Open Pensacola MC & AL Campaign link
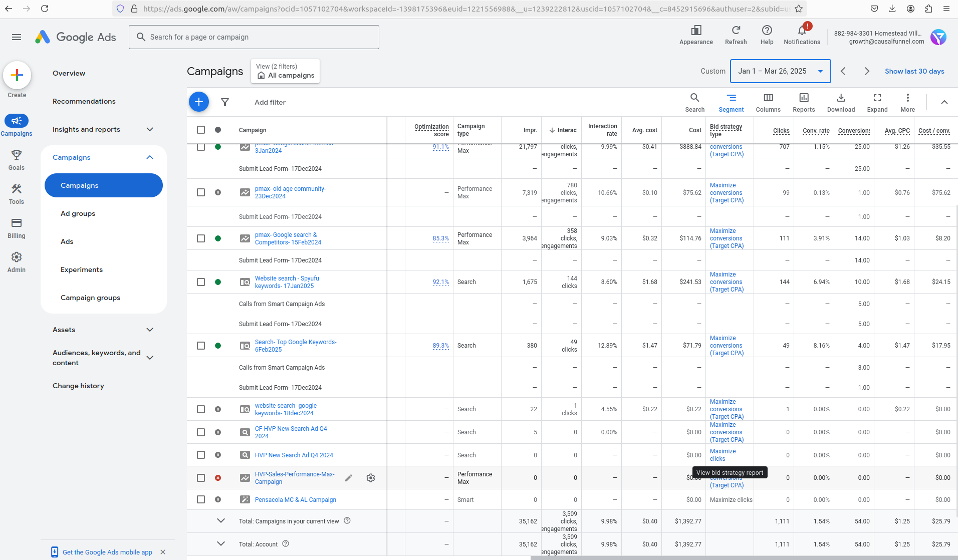This screenshot has width=958, height=560. pyautogui.click(x=296, y=500)
